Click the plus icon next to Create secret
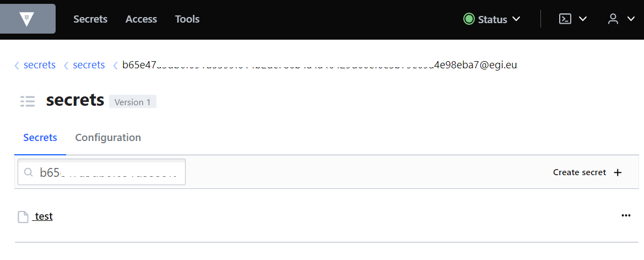 618,172
